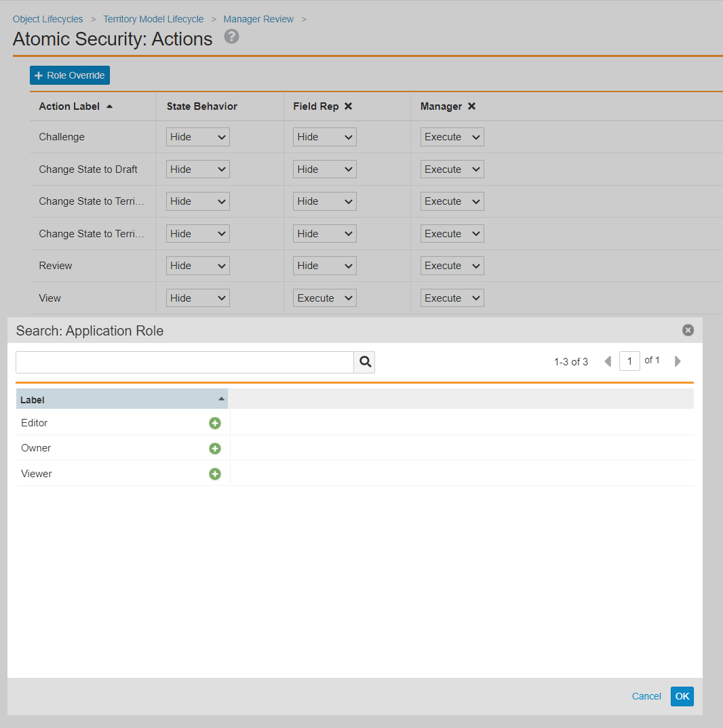Remove the Manager column override
723x728 pixels.
[471, 106]
